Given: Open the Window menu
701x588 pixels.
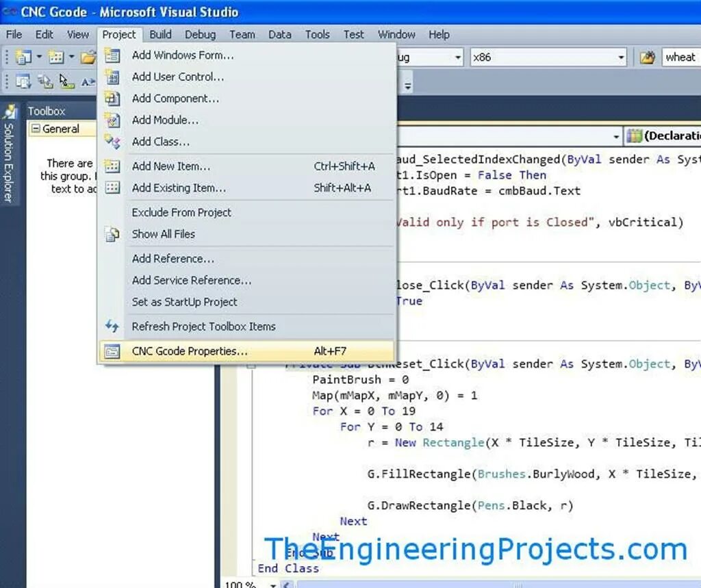Looking at the screenshot, I should click(x=396, y=34).
